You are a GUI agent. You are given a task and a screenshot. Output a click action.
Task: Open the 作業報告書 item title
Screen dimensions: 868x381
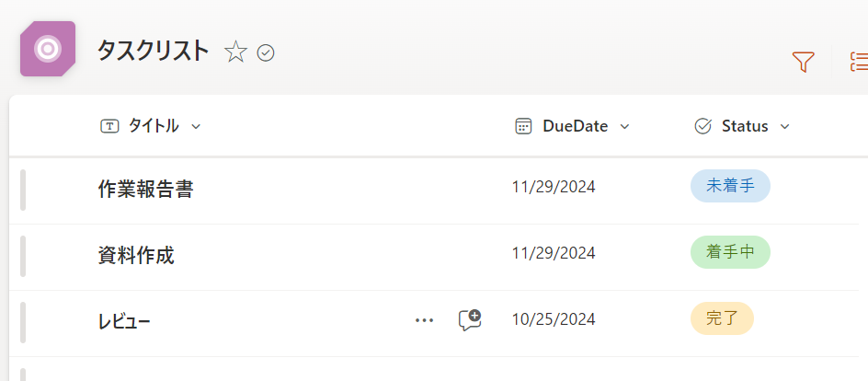point(145,189)
